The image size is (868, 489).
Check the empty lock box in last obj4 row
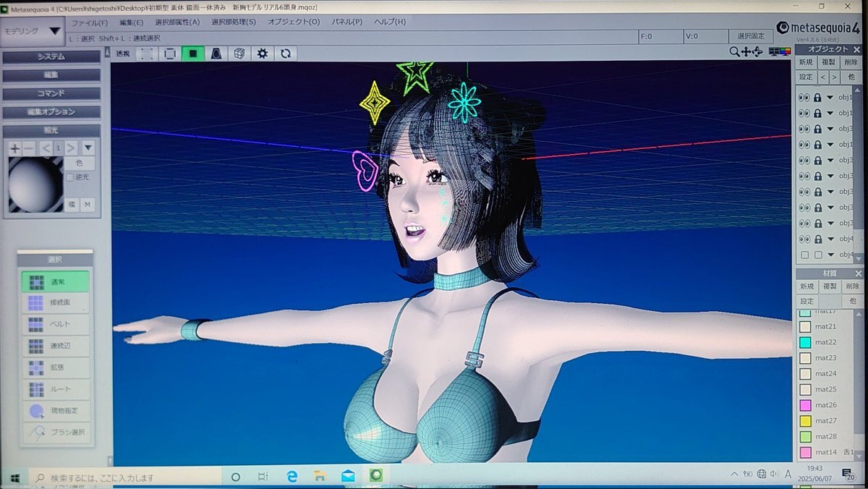pos(817,255)
